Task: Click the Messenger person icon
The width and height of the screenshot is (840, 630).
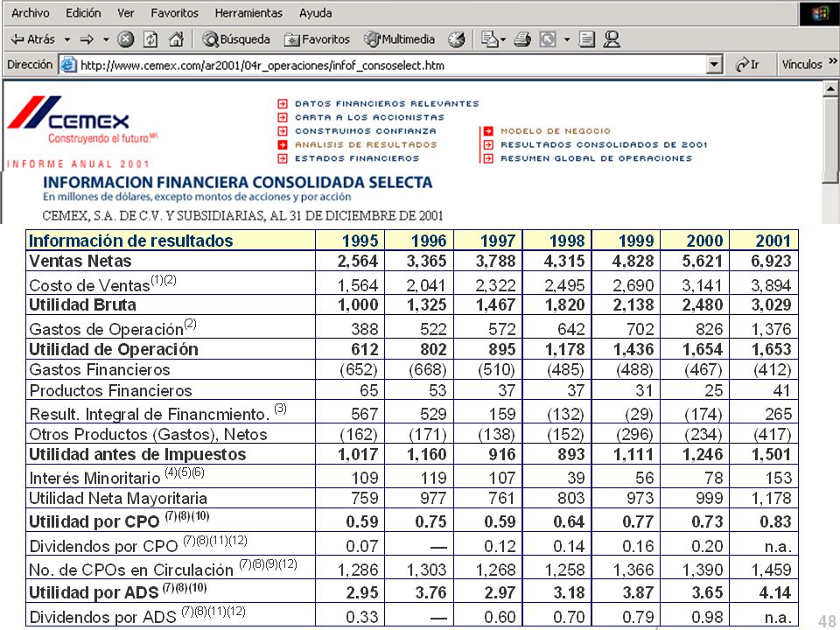Action: 612,39
